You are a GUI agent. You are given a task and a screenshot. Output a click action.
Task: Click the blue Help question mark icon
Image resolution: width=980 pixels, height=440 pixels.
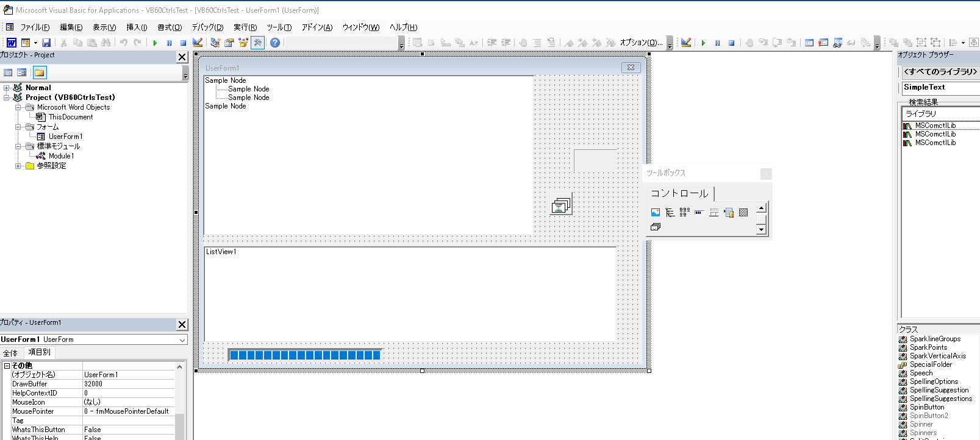click(275, 43)
